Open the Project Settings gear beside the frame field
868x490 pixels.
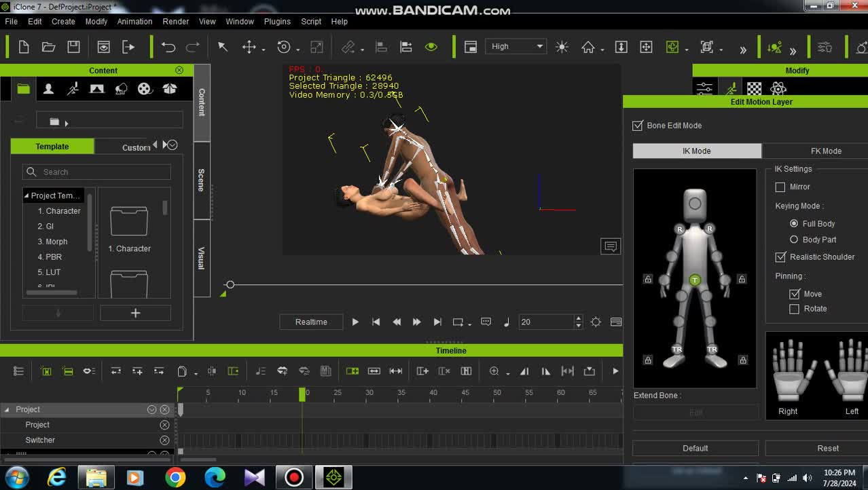(596, 322)
